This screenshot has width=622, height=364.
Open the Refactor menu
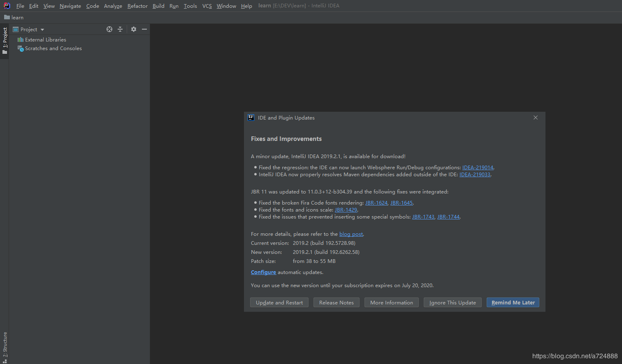[x=137, y=6]
